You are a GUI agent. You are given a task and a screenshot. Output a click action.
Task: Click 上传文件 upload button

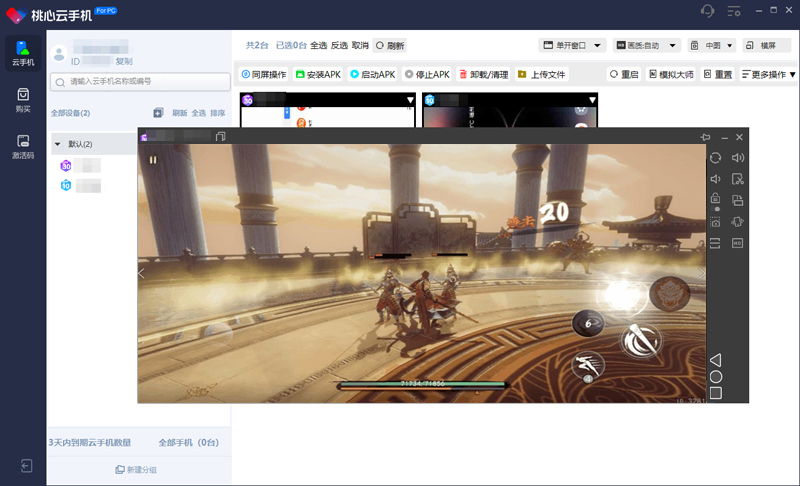[x=542, y=74]
